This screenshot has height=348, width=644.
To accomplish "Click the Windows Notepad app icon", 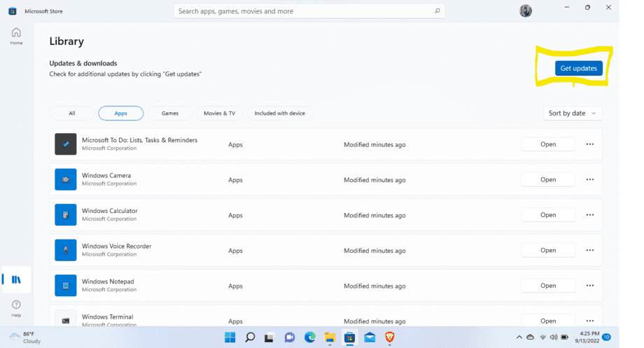I will point(66,286).
